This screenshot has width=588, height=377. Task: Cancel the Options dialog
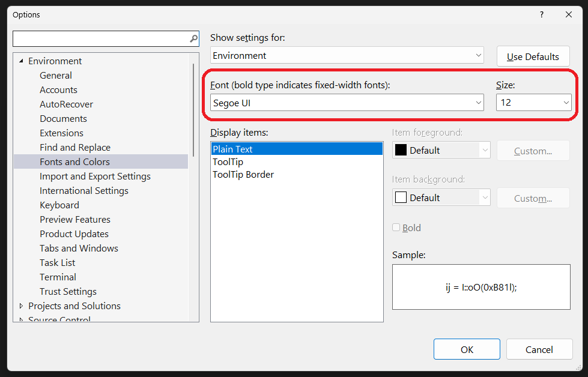539,349
